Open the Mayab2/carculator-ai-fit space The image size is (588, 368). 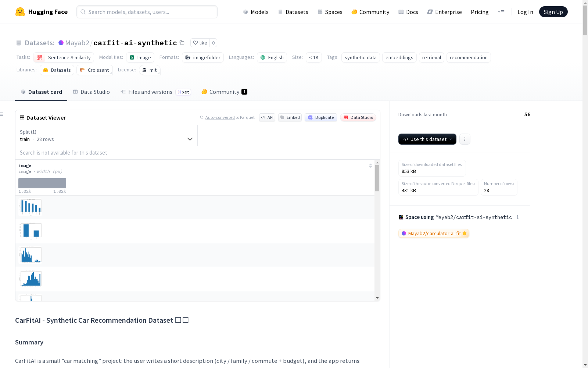[434, 233]
